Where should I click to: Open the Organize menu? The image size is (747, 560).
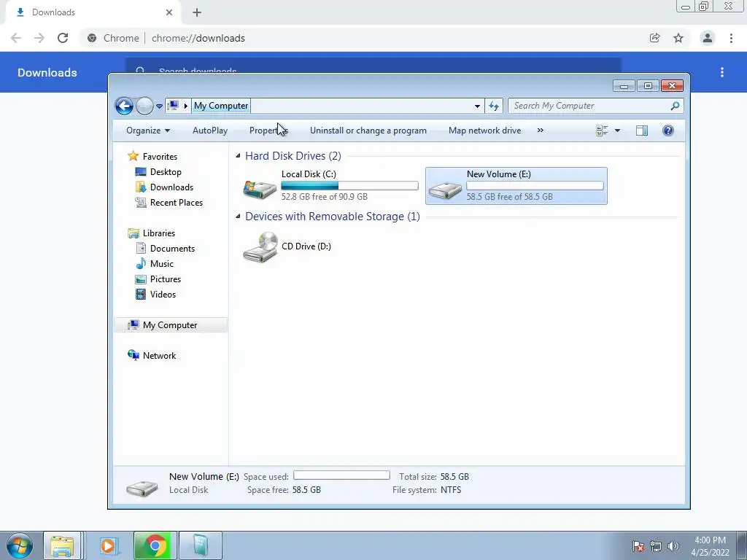pos(148,131)
